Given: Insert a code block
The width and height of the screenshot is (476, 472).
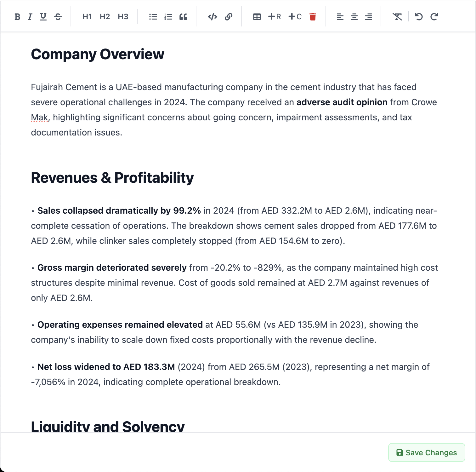Looking at the screenshot, I should (x=212, y=17).
